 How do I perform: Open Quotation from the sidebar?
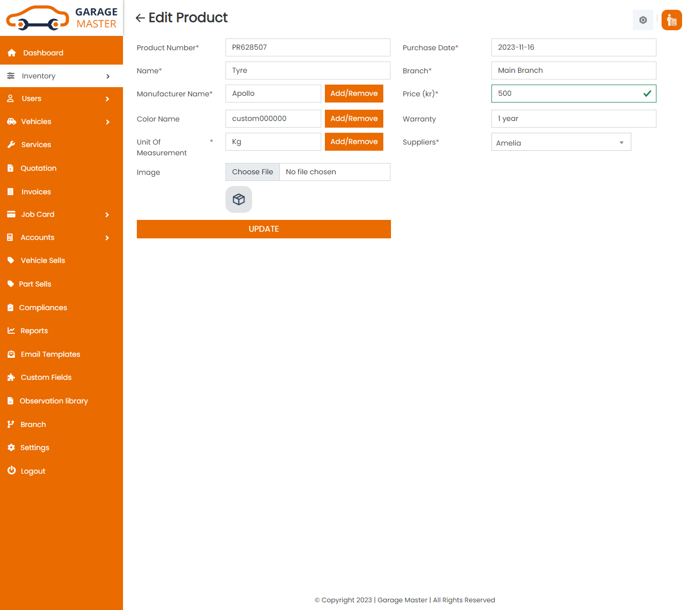coord(38,168)
